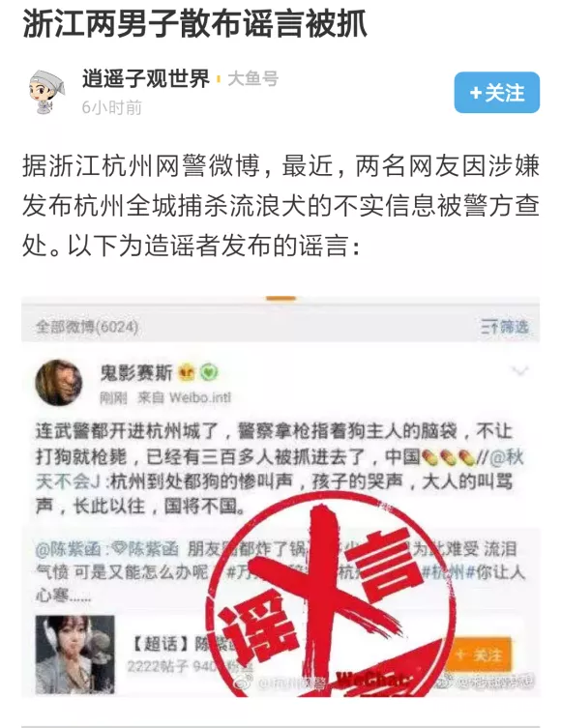
Task: Open the 鬼影赛斯 username
Action: tap(136, 372)
